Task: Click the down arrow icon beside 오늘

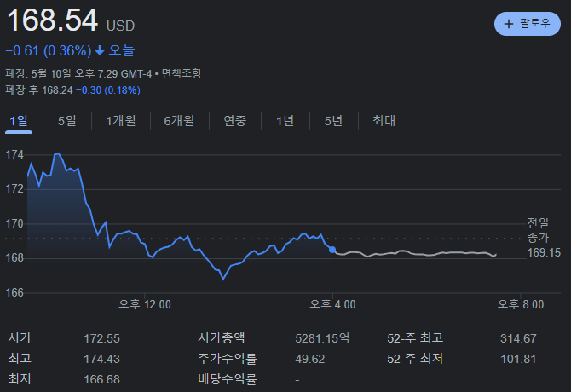Action: tap(100, 50)
